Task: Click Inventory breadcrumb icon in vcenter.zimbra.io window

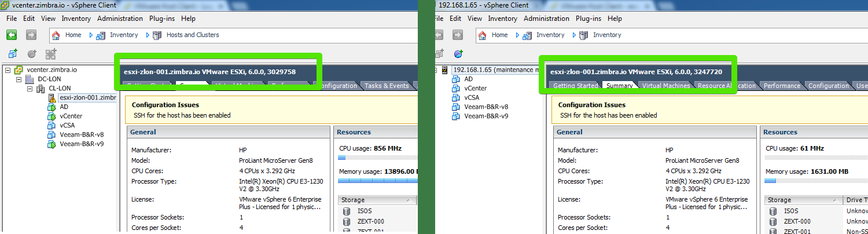Action: tap(101, 35)
